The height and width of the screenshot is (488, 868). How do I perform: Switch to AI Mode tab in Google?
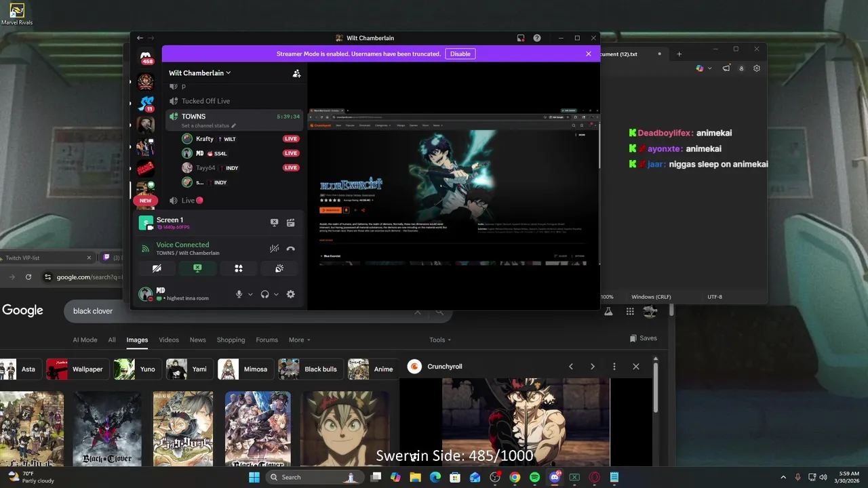pos(85,340)
